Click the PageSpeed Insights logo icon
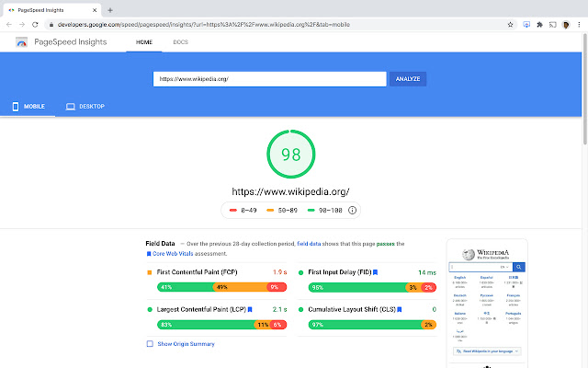The image size is (588, 368). 21,42
